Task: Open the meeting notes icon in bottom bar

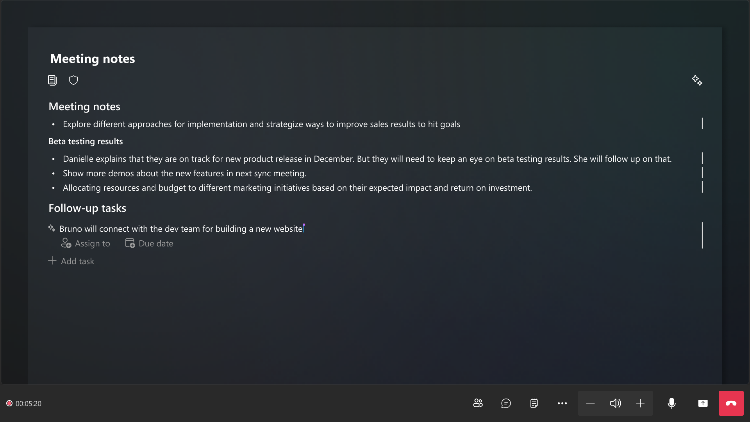Action: (x=534, y=403)
